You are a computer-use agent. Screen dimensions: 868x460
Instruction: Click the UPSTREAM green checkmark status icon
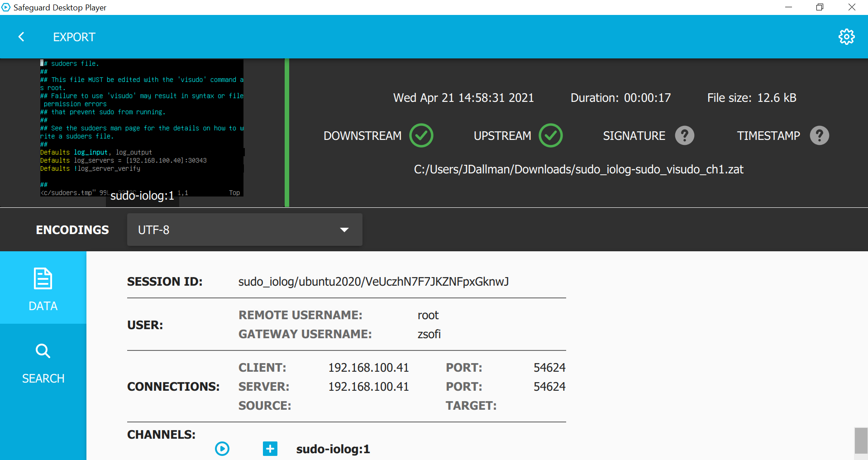click(550, 135)
